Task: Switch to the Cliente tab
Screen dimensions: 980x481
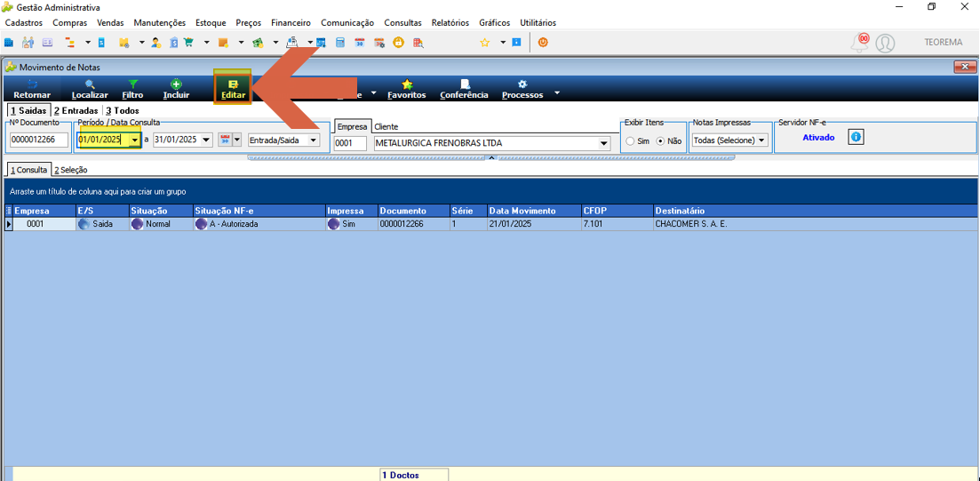Action: tap(386, 126)
